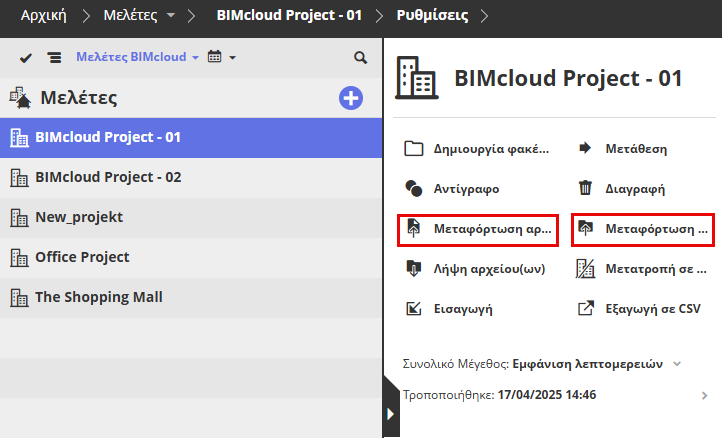
Task: Click BIMcloud Project - 01 title heading
Action: [568, 78]
